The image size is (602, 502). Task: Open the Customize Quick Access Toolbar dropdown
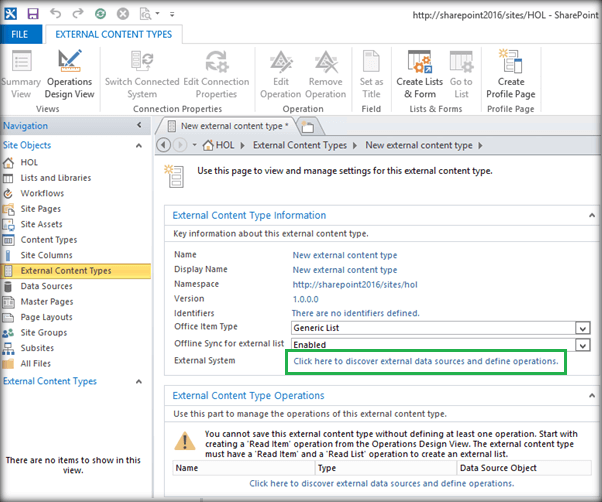172,14
